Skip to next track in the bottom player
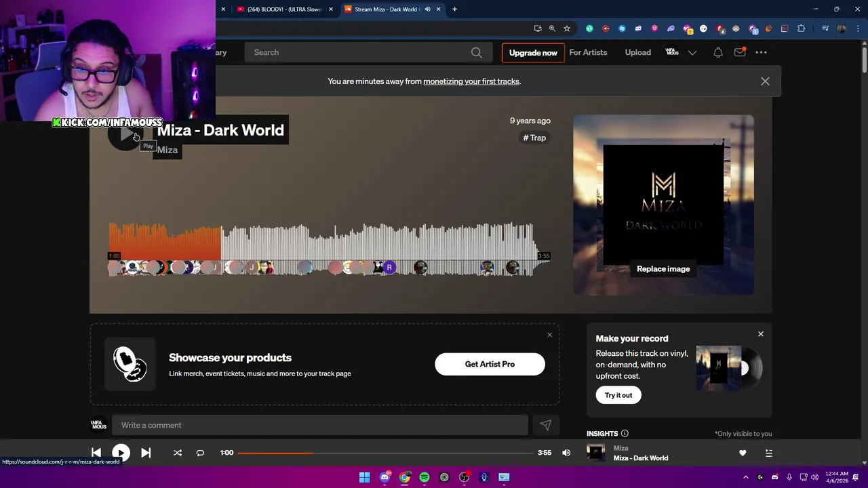 (146, 453)
